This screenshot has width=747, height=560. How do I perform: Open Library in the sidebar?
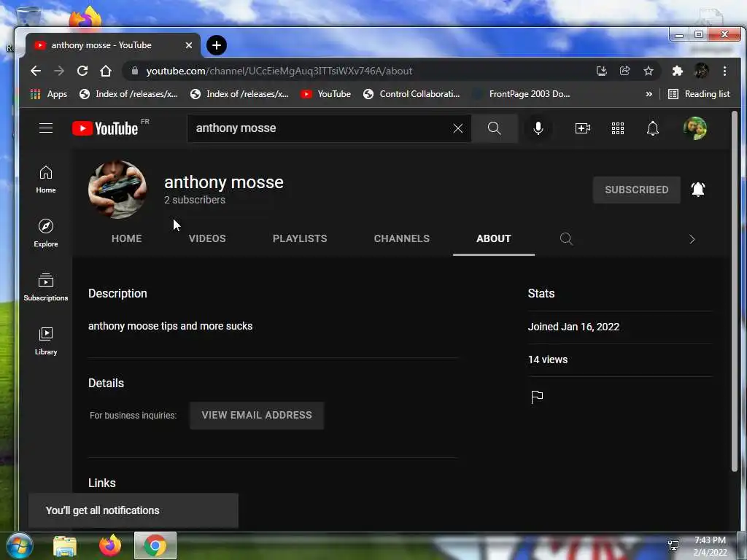46,341
